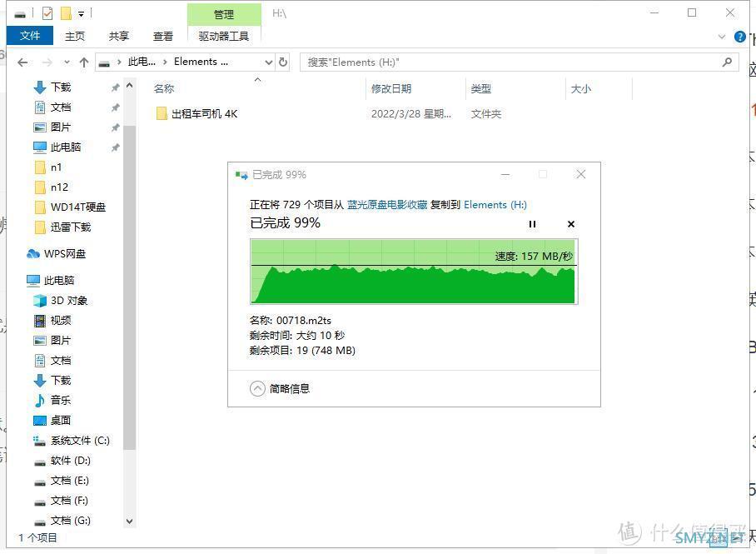Open pinned 下载 in quick access
The height and width of the screenshot is (554, 756).
coord(61,87)
